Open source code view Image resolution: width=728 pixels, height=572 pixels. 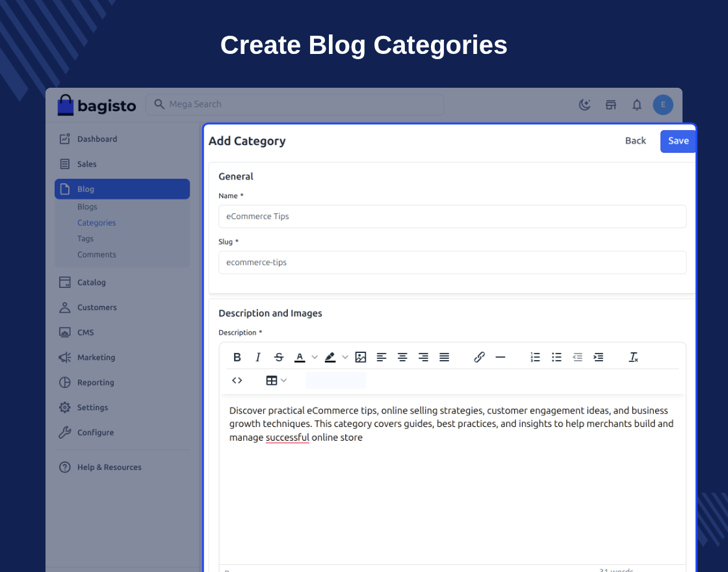[237, 380]
